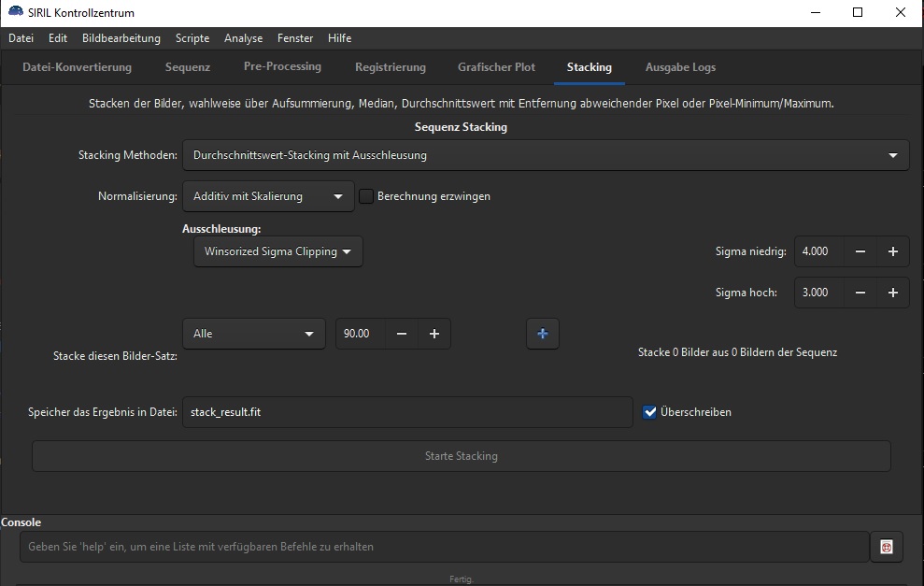Click the 90.00 value field
924x586 pixels.
[x=361, y=334]
